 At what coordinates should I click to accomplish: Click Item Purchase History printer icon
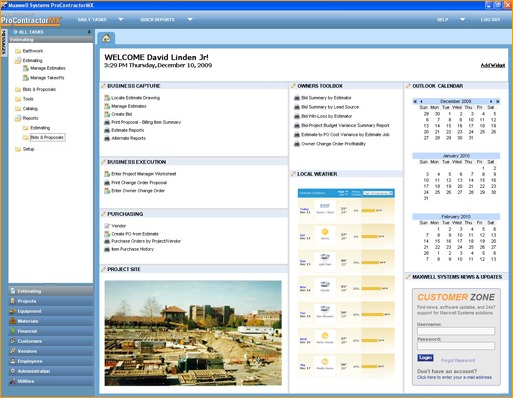[x=107, y=249]
